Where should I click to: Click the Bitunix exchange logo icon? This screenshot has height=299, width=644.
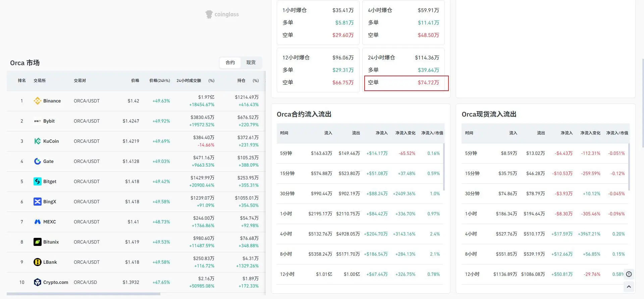[38, 242]
